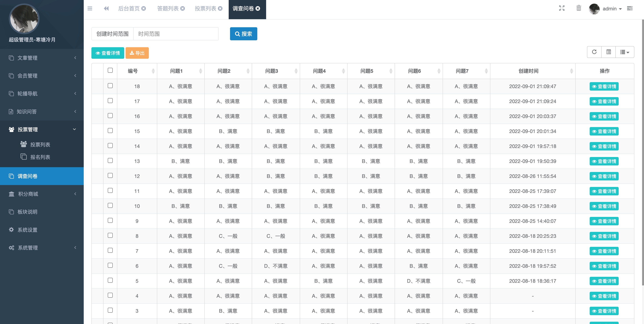
Task: Open the right-side panel settings icon
Action: tap(630, 8)
